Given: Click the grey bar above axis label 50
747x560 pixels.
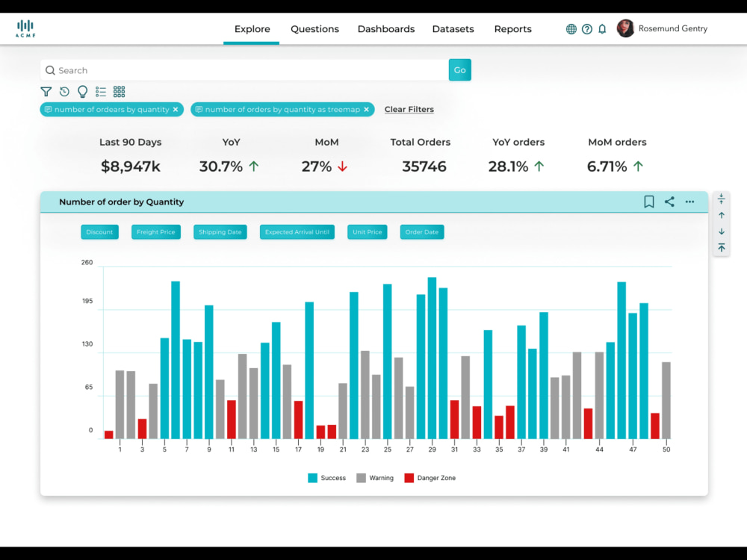Looking at the screenshot, I should point(666,400).
